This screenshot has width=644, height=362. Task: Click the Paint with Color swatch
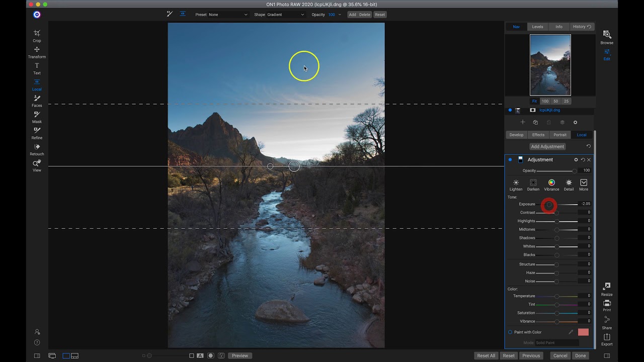coord(583,332)
